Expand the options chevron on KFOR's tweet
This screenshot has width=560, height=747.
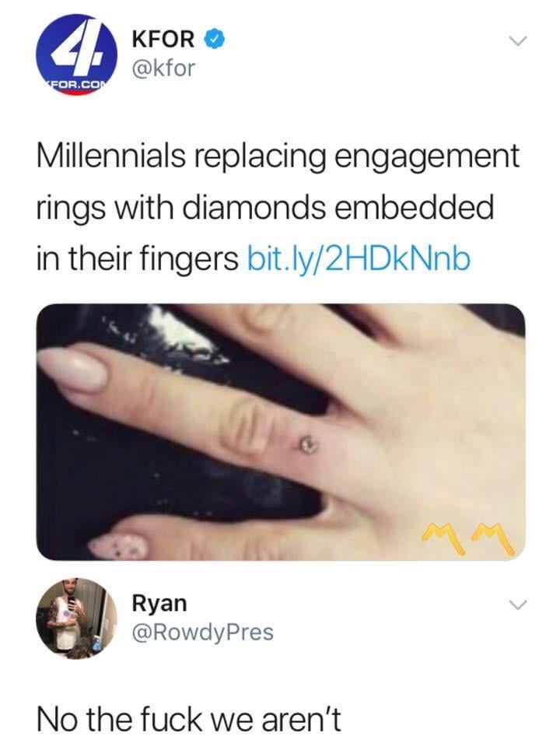515,41
